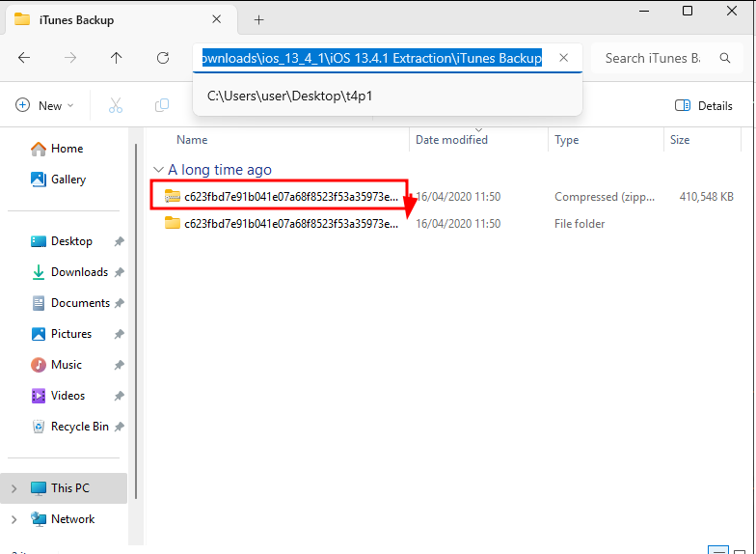Unpin Recycle Bin using its pin icon

point(120,427)
